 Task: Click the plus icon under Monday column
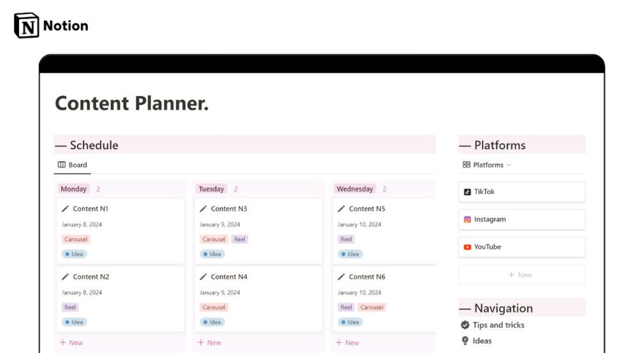point(63,342)
